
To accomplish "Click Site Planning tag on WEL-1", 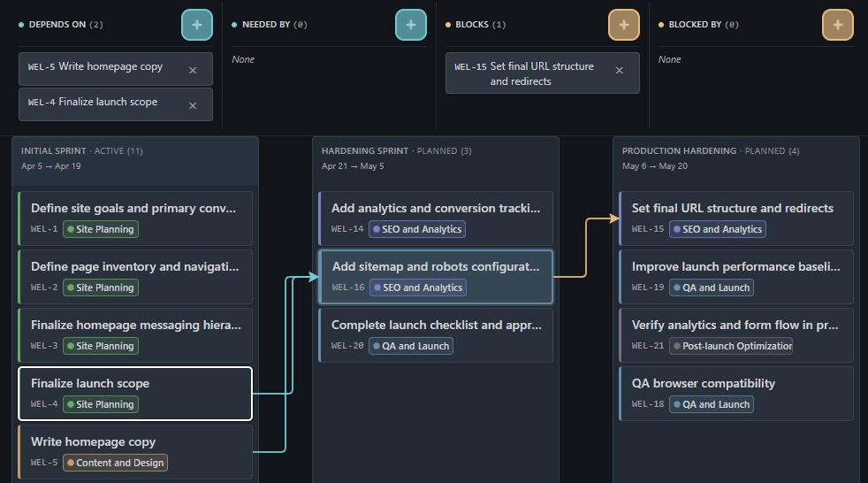I will [101, 229].
